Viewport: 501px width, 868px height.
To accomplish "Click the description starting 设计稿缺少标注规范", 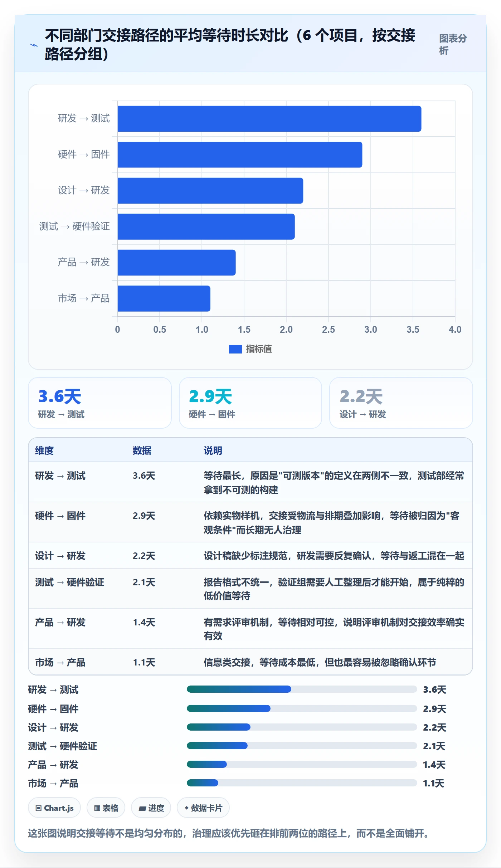I will 334,556.
